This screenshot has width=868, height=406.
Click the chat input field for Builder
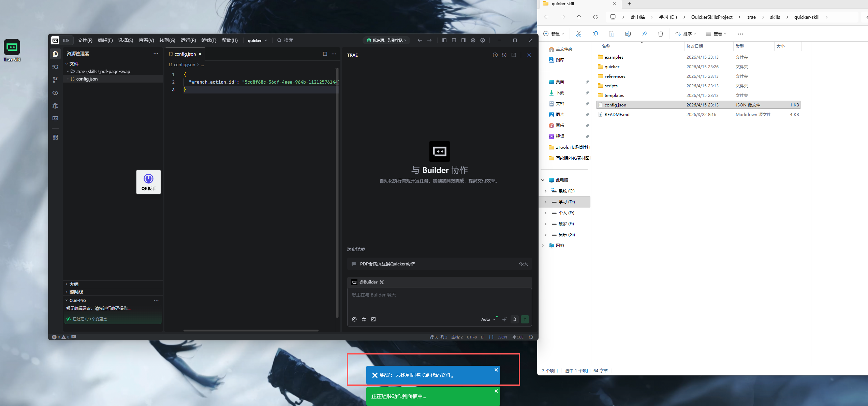439,300
